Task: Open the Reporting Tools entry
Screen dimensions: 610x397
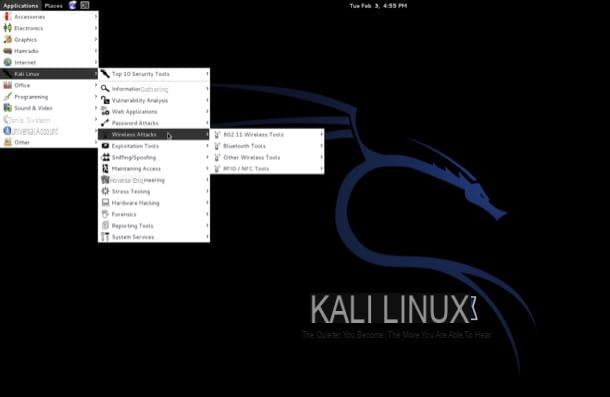Action: (154, 226)
